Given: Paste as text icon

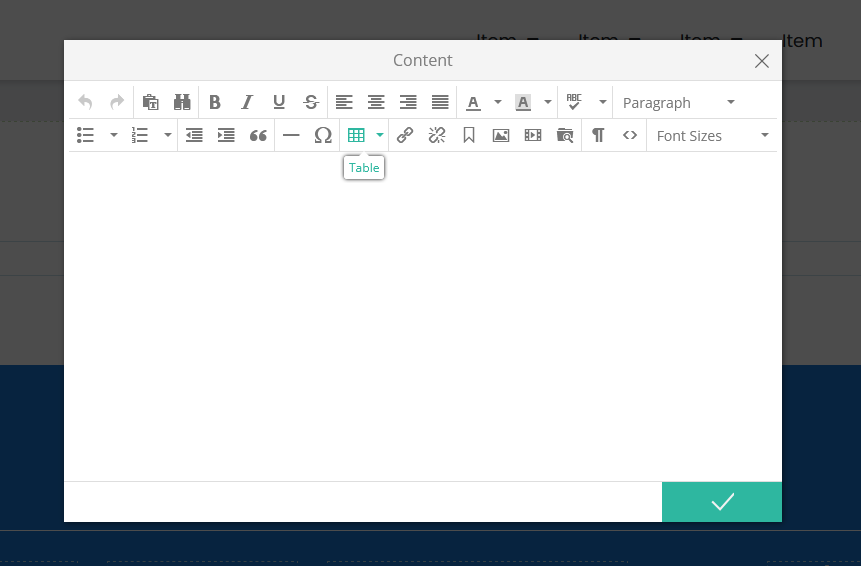Looking at the screenshot, I should coord(150,102).
